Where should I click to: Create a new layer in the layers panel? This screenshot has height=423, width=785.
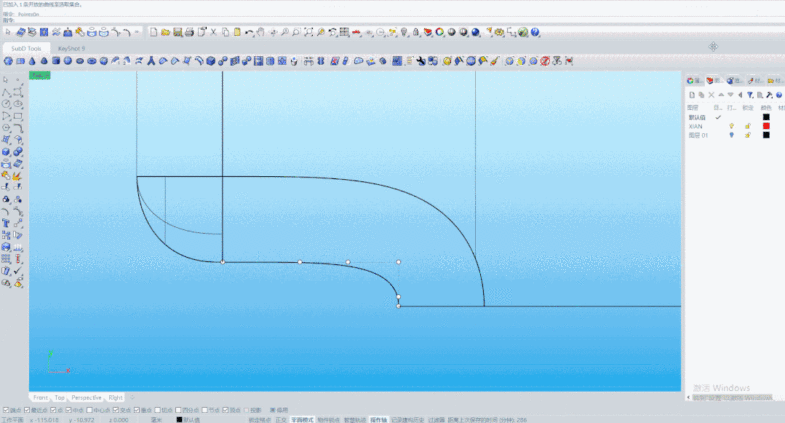[x=692, y=95]
